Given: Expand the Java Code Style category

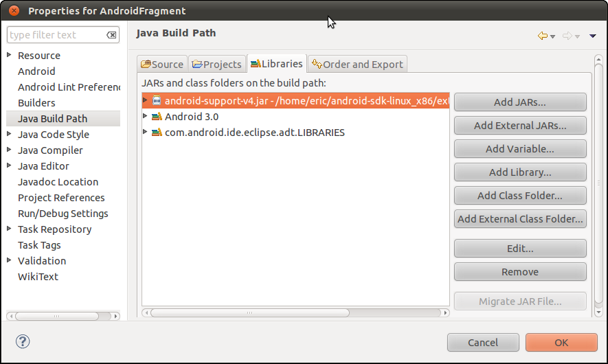Looking at the screenshot, I should pyautogui.click(x=9, y=134).
